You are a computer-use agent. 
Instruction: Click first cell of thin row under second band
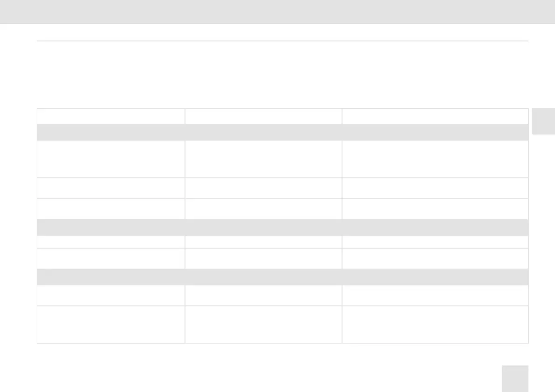[x=111, y=242]
